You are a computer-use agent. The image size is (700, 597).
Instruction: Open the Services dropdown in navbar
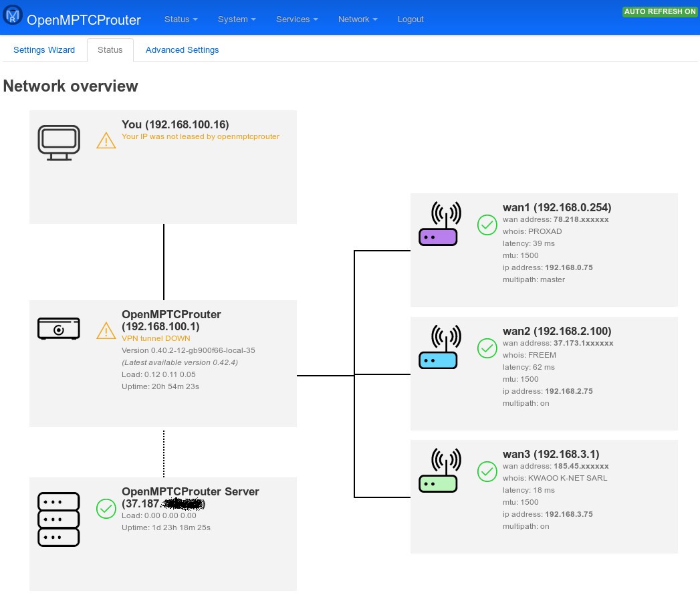coord(297,19)
